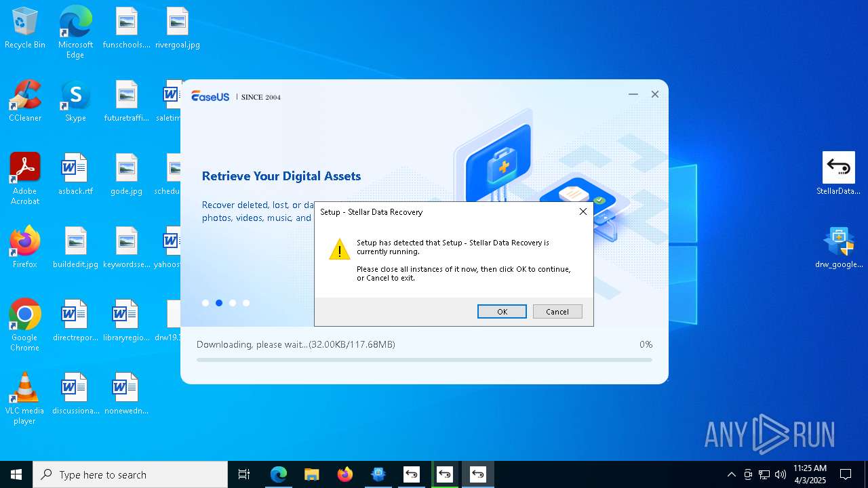Screen dimensions: 868x488
Task: Open the taskbar clock and date
Action: tap(810, 474)
